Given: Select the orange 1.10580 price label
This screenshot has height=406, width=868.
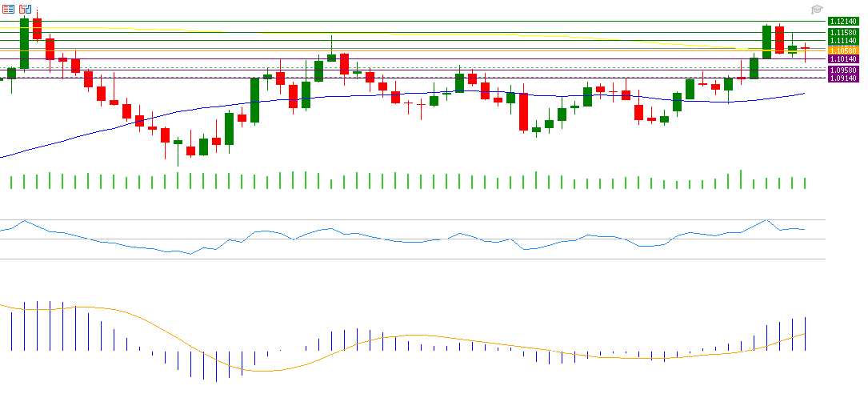Looking at the screenshot, I should (843, 50).
